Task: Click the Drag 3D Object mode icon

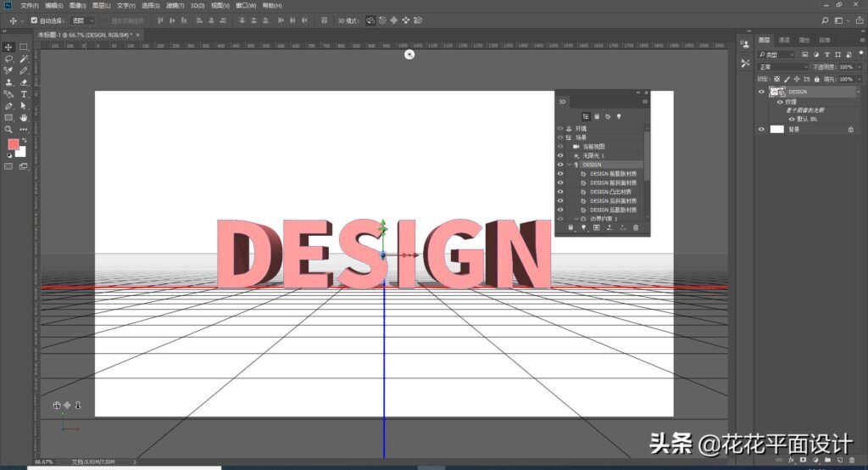Action: coord(394,20)
